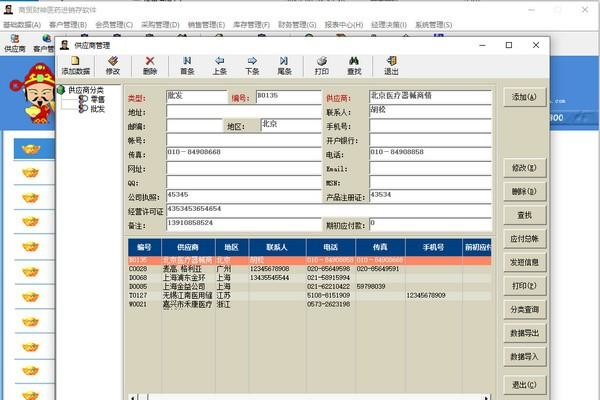Image resolution: width=600 pixels, height=400 pixels.
Task: Go to previous record with 上条
Action: [220, 66]
